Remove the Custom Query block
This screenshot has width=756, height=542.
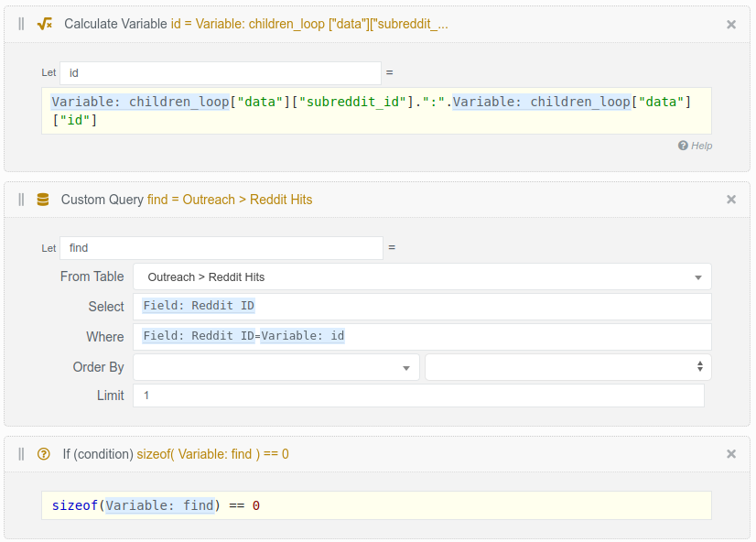(731, 200)
